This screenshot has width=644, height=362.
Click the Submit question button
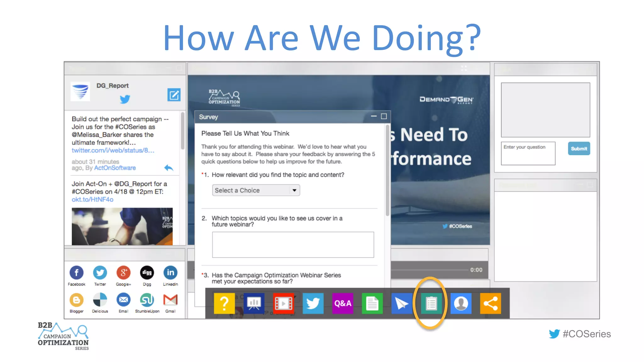point(579,149)
